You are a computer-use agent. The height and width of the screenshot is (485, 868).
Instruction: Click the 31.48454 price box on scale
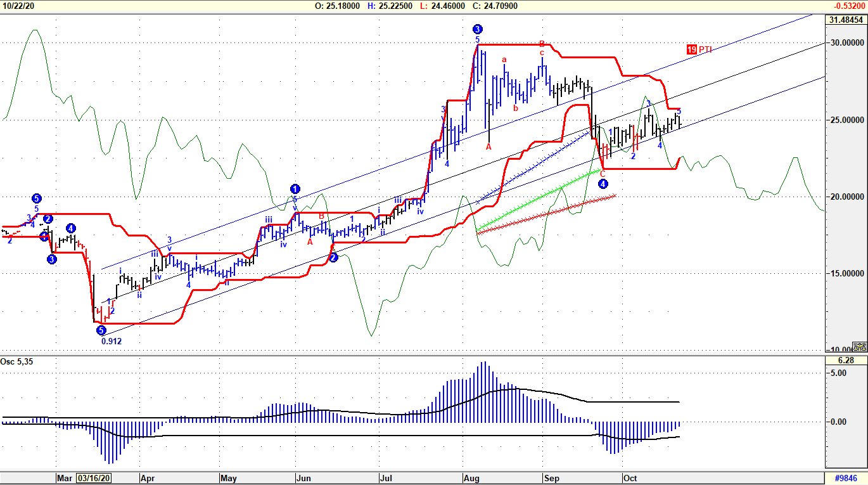coord(846,20)
